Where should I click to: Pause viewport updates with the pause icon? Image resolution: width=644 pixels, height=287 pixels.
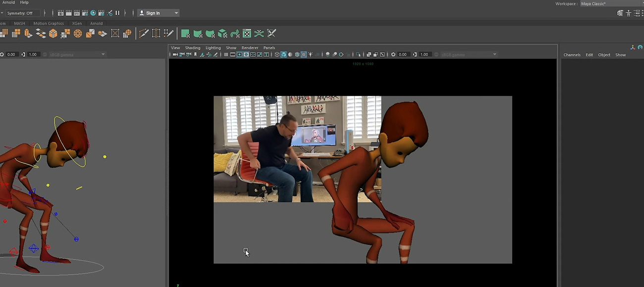click(117, 12)
